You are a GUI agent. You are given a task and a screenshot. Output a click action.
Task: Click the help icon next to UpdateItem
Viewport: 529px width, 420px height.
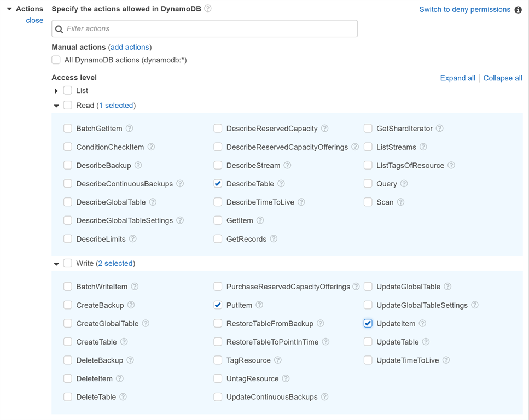[422, 323]
